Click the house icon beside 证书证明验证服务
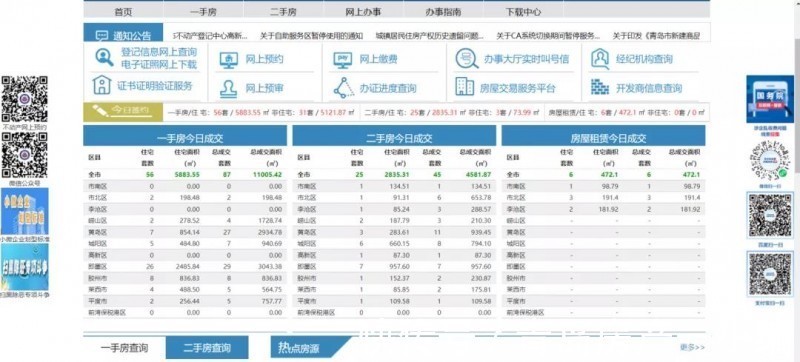 [102, 85]
